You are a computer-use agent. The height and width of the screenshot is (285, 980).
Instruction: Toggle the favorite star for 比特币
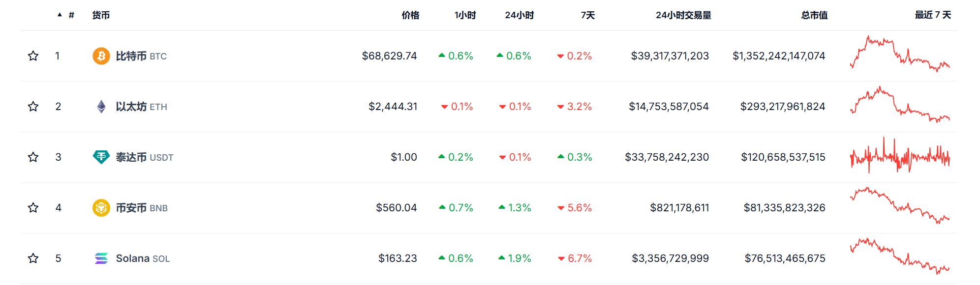(33, 56)
